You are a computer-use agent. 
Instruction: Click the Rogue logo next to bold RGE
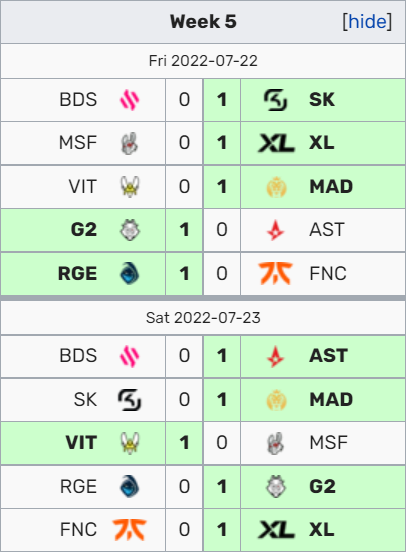pyautogui.click(x=130, y=273)
